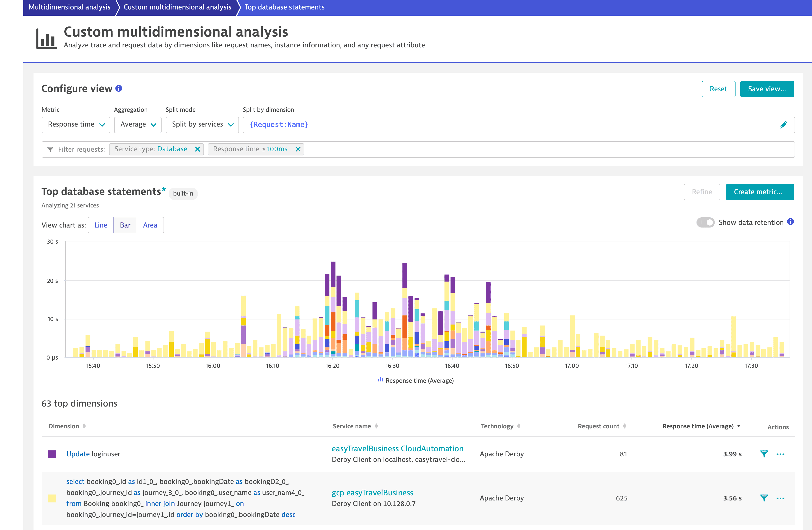Viewport: 812px width, 530px height.
Task: Open the Average aggregation dropdown
Action: [x=138, y=125]
